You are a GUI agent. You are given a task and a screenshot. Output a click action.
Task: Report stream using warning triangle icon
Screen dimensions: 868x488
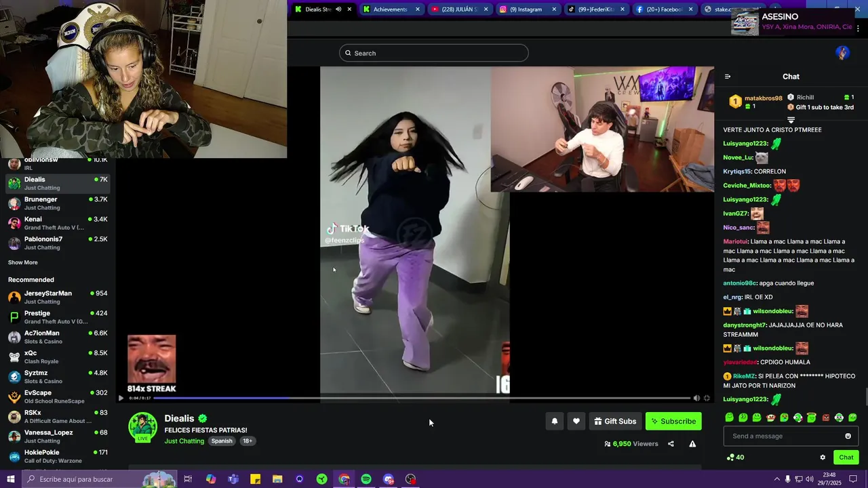click(692, 444)
